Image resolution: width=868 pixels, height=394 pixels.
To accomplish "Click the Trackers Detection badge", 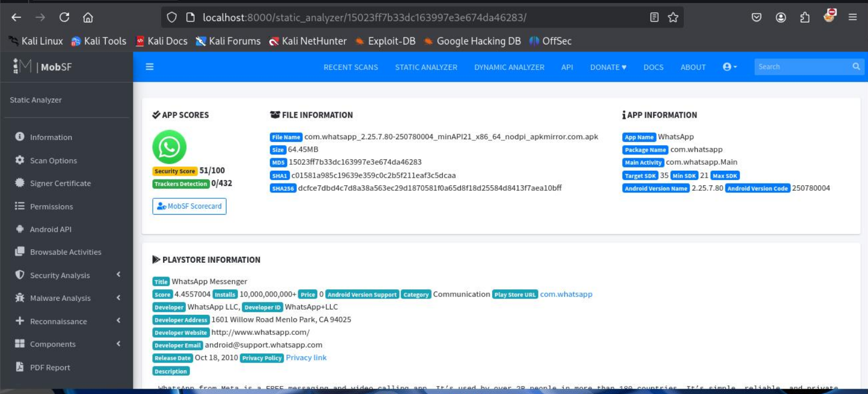I will [x=181, y=184].
